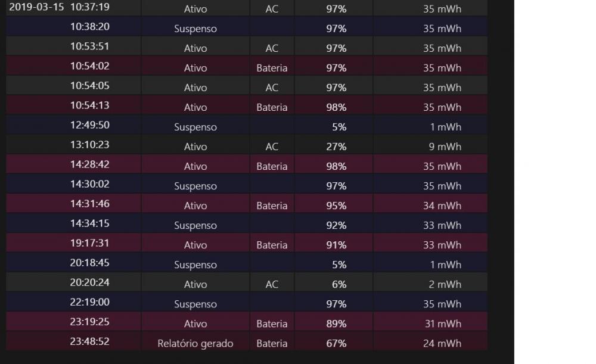The width and height of the screenshot is (596, 364).
Task: Click the 13:10:23 timestamp
Action: point(89,145)
